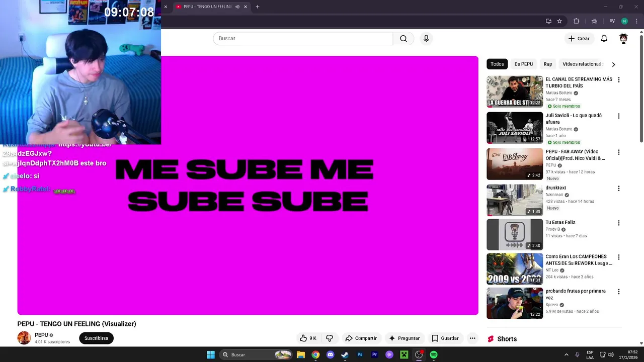
Task: Open a new browser tab
Action: pyautogui.click(x=258, y=7)
